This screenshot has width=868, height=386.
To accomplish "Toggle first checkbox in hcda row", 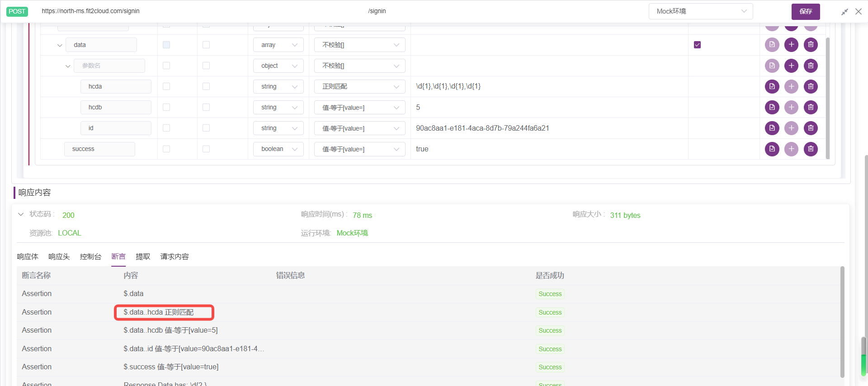I will coord(166,86).
